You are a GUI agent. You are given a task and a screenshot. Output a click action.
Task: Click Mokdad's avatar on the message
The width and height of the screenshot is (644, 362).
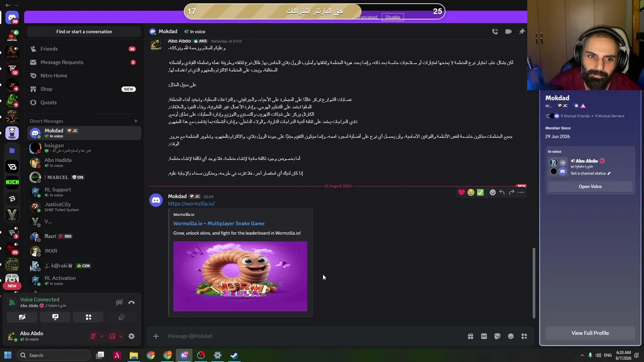pyautogui.click(x=156, y=200)
